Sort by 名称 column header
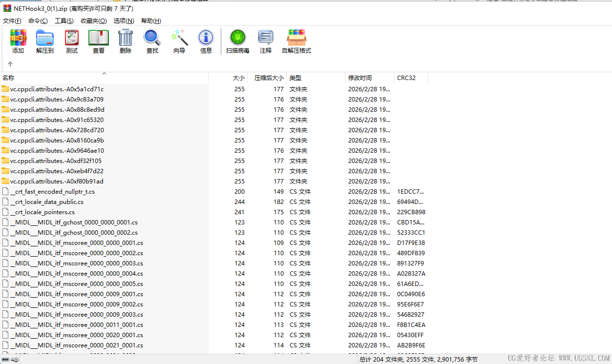Image resolution: width=612 pixels, height=364 pixels. [x=9, y=78]
